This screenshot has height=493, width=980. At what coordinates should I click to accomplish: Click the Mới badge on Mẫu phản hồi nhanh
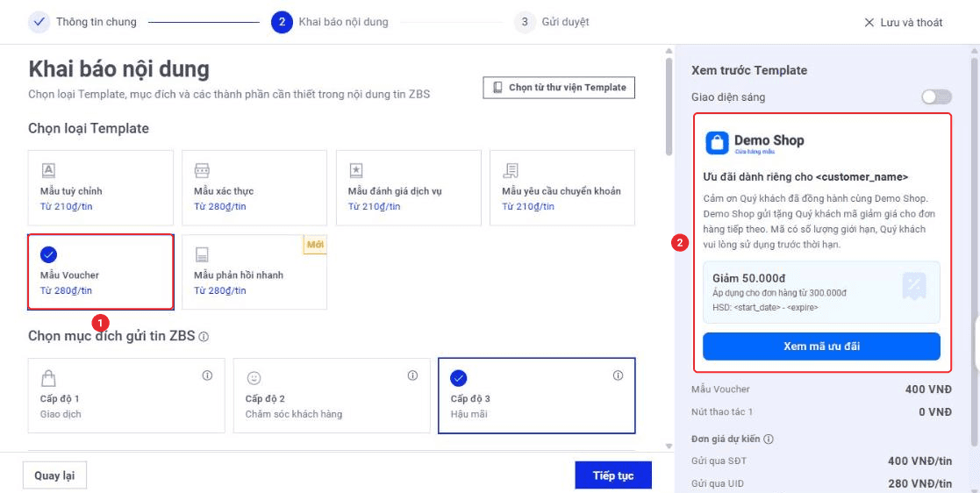click(x=315, y=245)
